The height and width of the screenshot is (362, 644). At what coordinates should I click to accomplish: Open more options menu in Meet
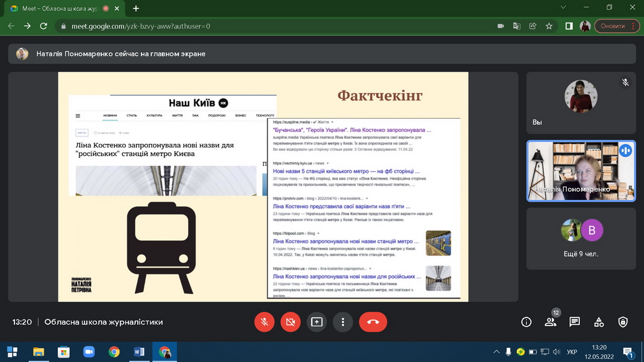(343, 322)
